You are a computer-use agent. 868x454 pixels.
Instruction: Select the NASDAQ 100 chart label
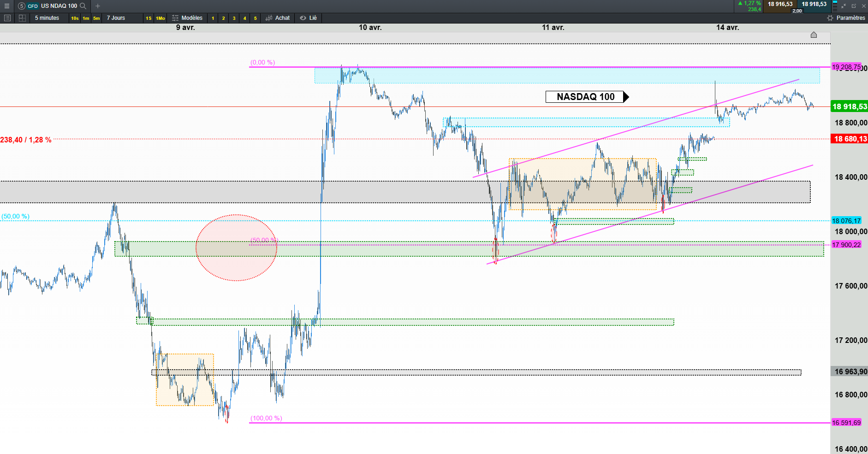click(x=587, y=97)
